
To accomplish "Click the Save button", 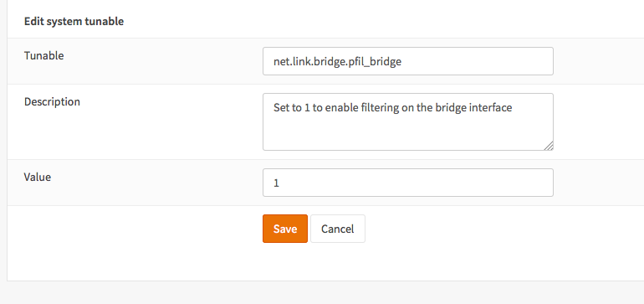I will (285, 229).
